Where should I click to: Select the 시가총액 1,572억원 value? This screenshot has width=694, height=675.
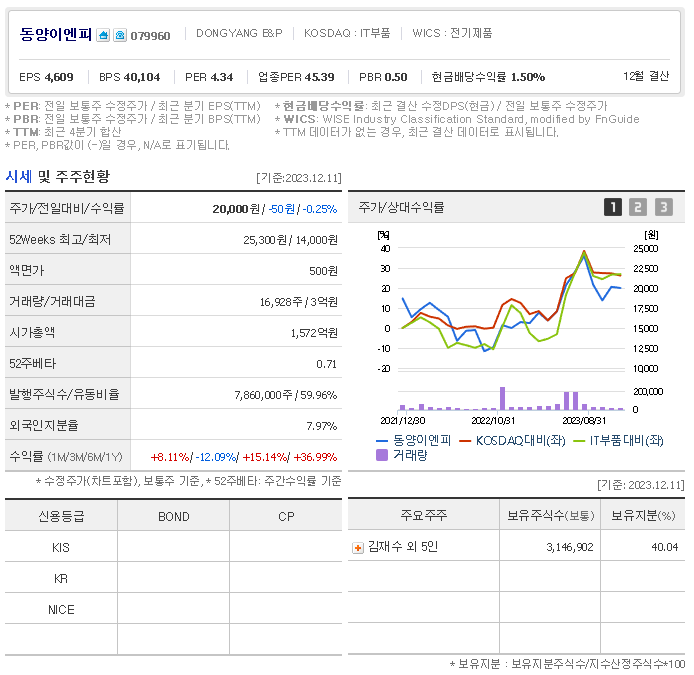(x=314, y=333)
